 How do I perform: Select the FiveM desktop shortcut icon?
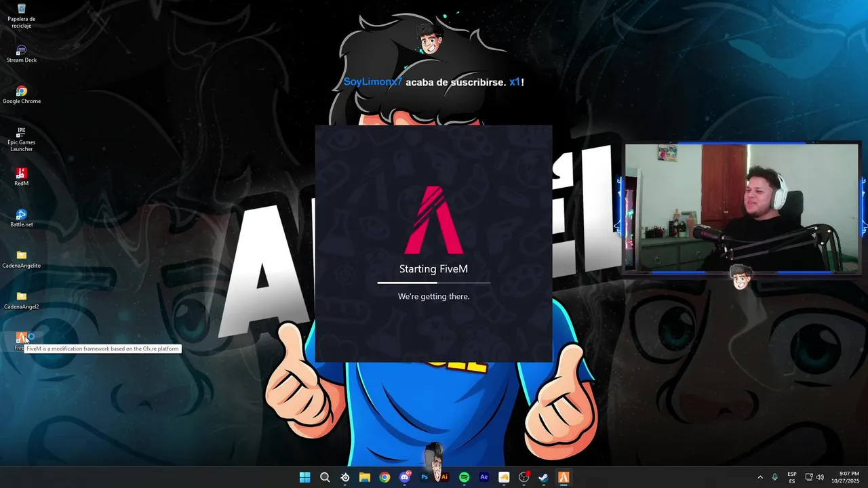pyautogui.click(x=22, y=338)
